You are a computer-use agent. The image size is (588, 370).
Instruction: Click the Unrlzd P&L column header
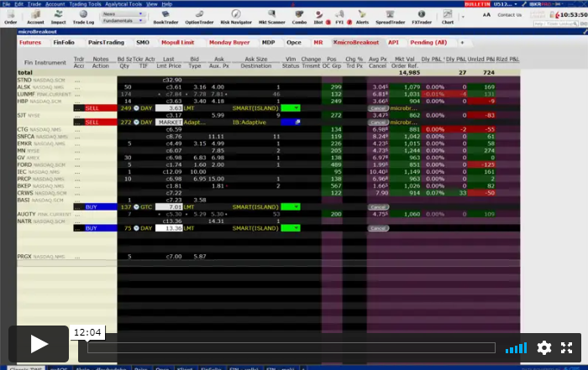click(480, 60)
